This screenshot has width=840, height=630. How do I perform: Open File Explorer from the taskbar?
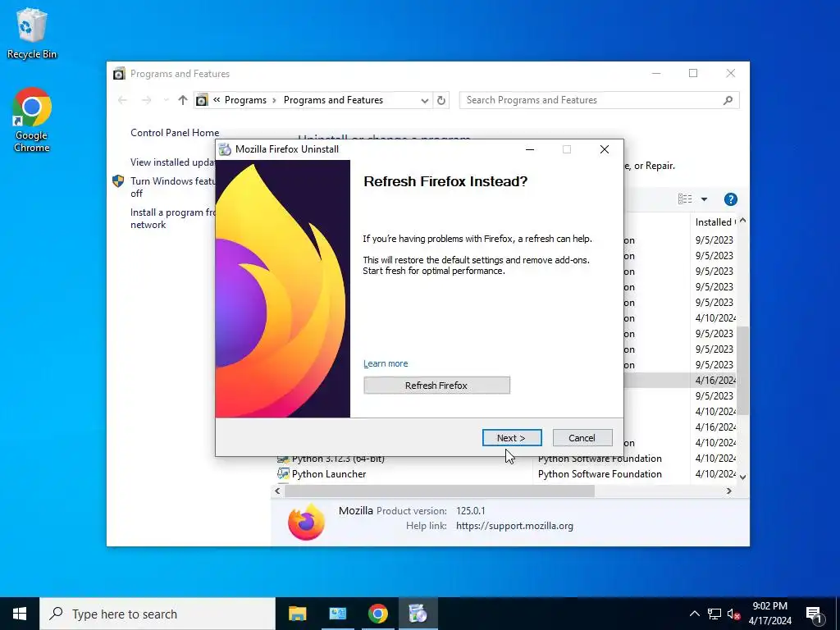(297, 614)
